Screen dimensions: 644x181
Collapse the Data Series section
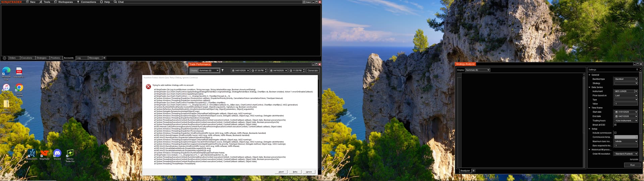click(590, 87)
